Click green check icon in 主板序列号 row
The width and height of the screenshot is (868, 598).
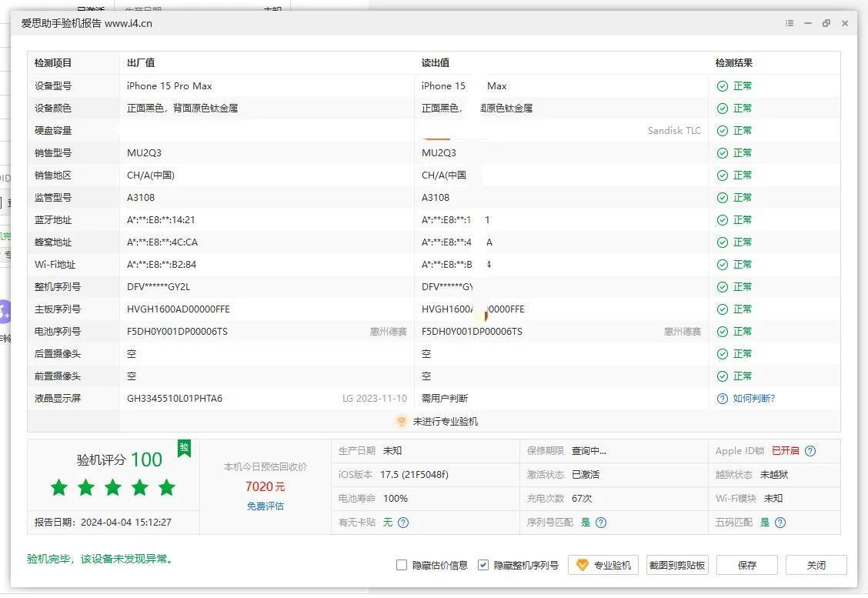tap(723, 309)
